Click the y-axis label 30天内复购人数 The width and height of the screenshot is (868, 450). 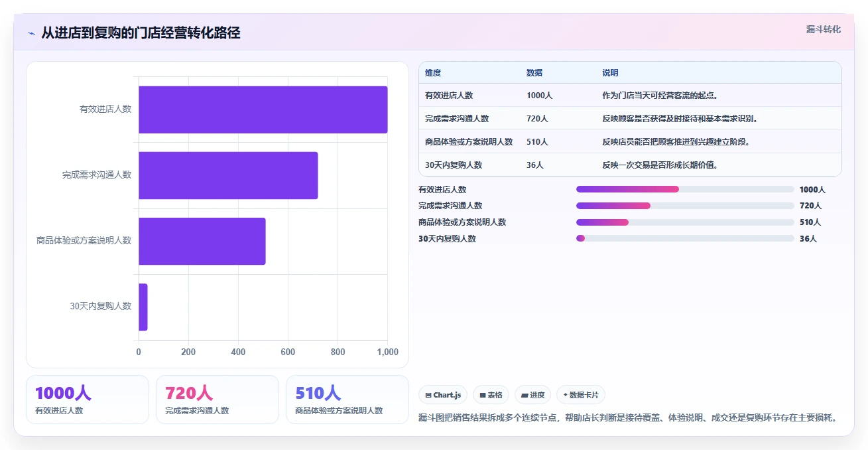101,307
